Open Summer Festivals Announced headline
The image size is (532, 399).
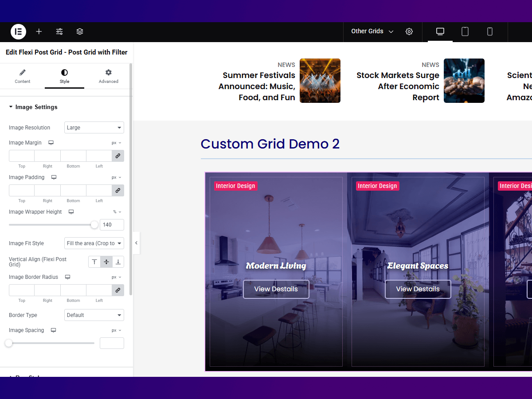click(257, 86)
